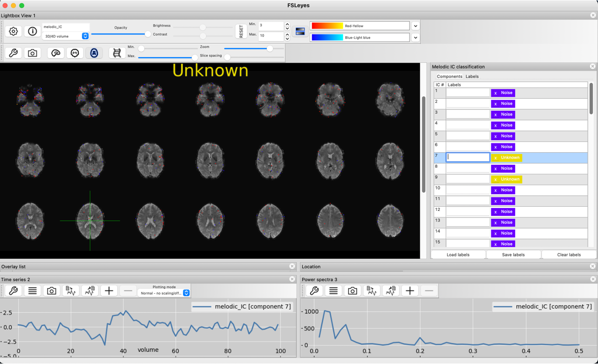This screenshot has width=598, height=364.
Task: Select the brain slice with green crosshair
Action: tap(90, 221)
